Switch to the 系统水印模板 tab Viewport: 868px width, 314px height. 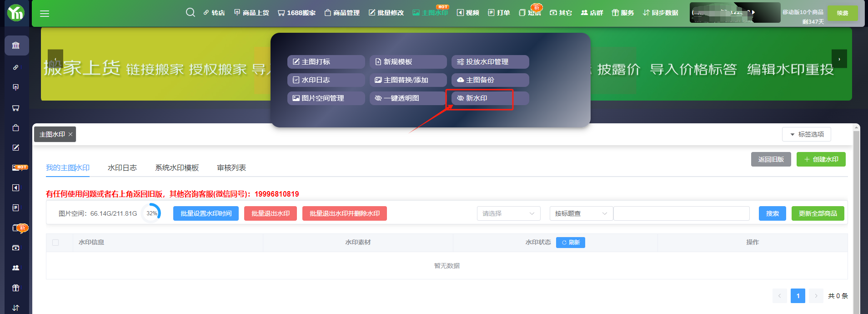pos(177,168)
